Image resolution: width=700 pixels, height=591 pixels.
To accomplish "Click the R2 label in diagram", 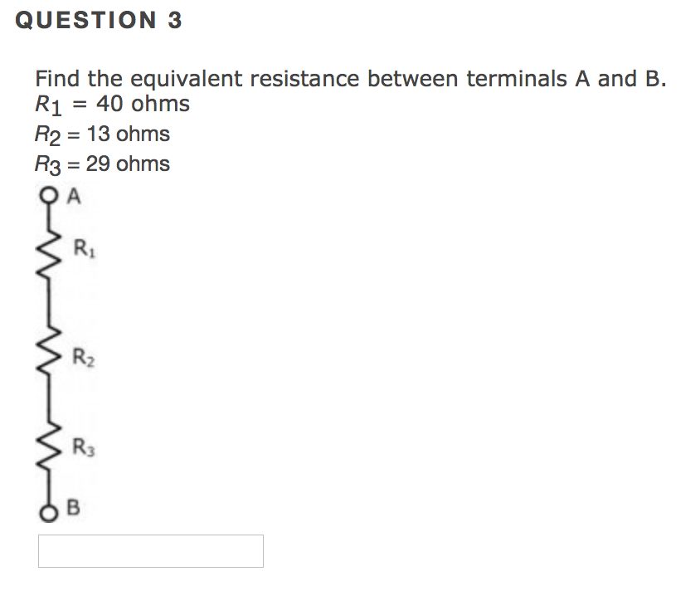I will tap(84, 358).
